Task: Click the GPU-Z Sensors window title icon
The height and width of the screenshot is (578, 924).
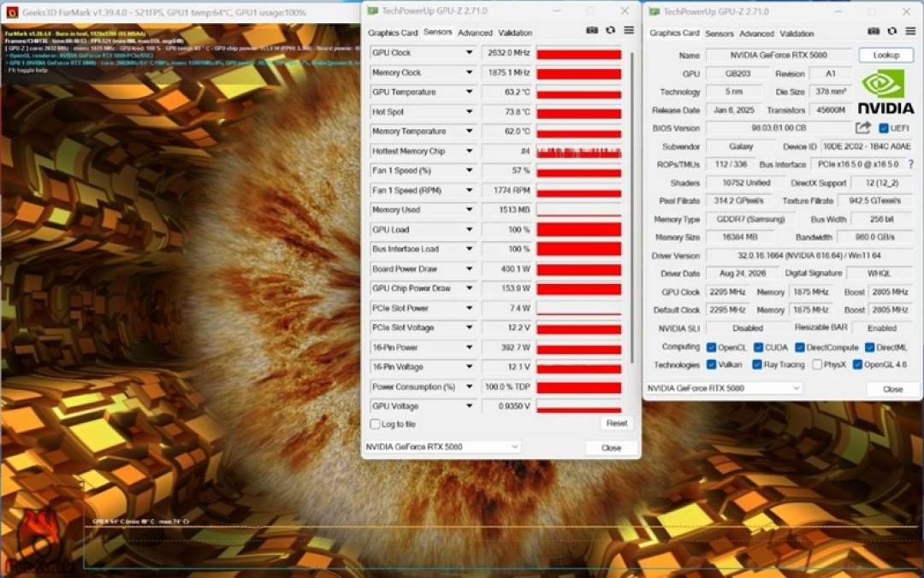Action: click(x=372, y=10)
